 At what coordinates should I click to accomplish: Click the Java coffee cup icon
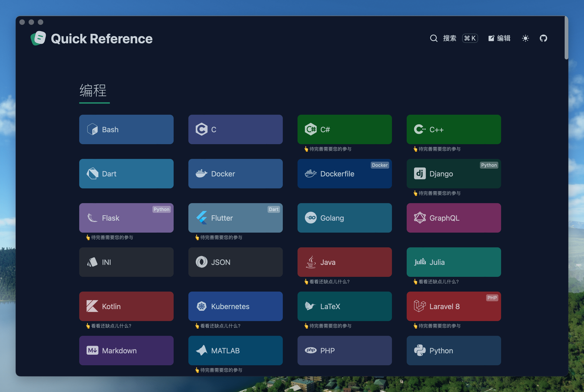[311, 262]
